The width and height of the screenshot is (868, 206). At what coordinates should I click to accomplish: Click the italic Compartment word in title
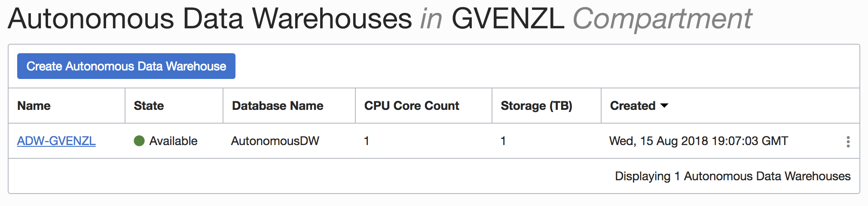coord(662,20)
